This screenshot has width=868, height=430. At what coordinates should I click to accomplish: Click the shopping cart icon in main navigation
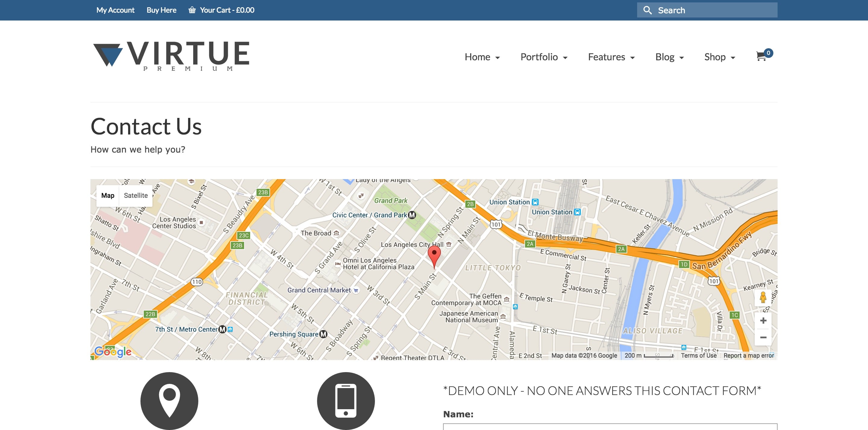[x=761, y=56]
